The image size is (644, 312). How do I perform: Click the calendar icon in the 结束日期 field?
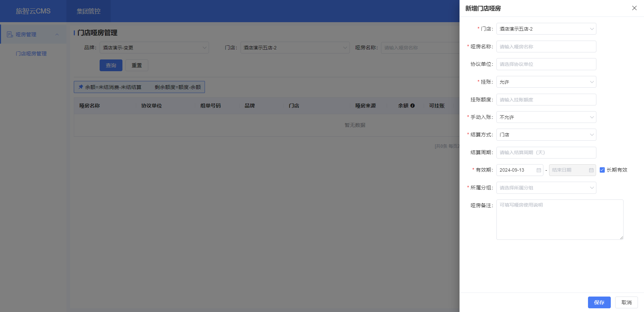(591, 170)
